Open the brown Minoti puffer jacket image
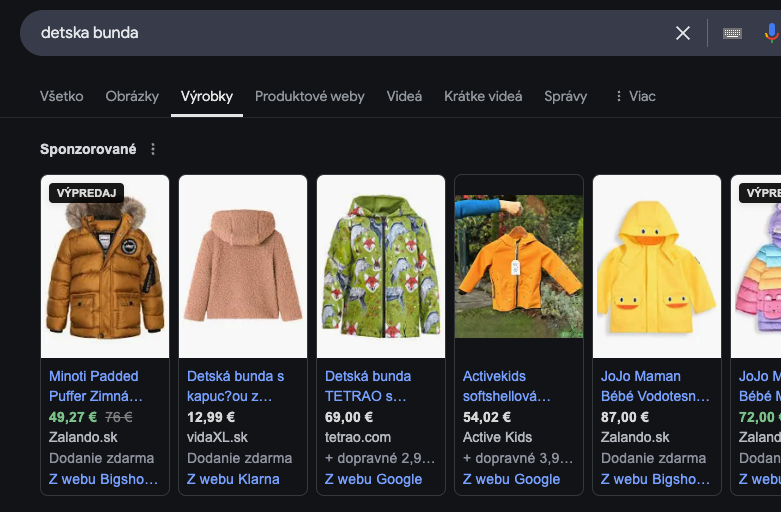The width and height of the screenshot is (781, 512). click(105, 266)
